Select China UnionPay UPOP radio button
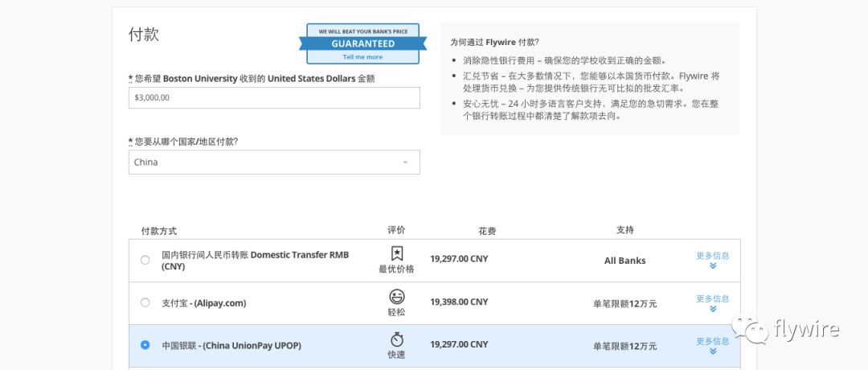 click(145, 344)
